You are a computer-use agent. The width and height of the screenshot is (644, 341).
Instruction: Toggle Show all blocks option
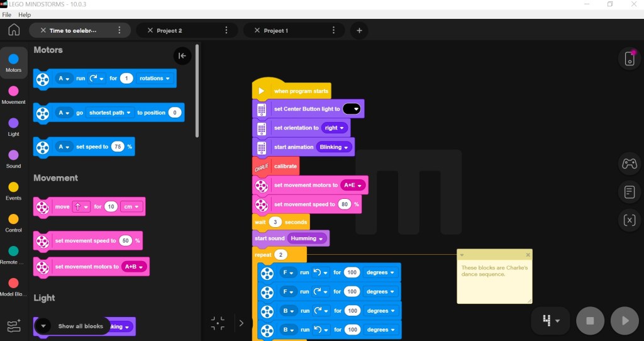click(43, 326)
